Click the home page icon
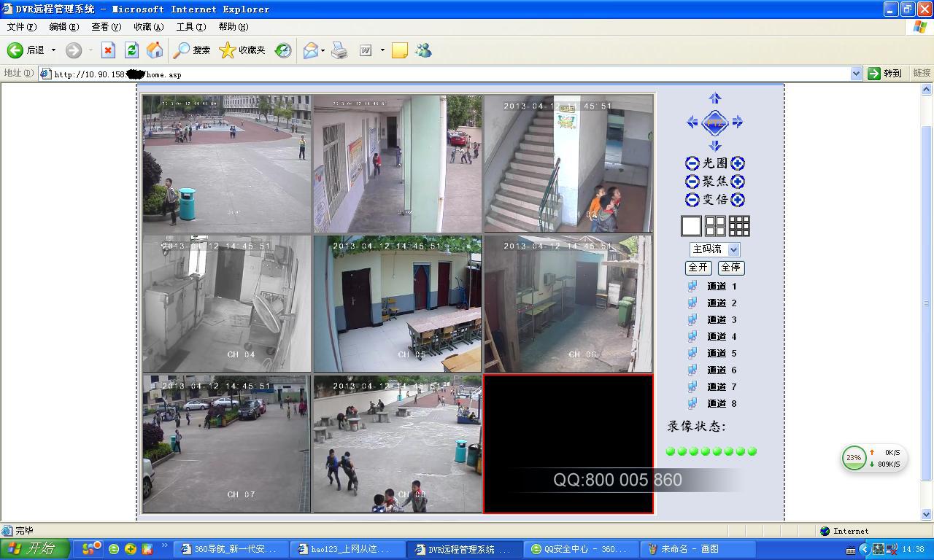Screen dimensions: 934x560 tap(155, 50)
